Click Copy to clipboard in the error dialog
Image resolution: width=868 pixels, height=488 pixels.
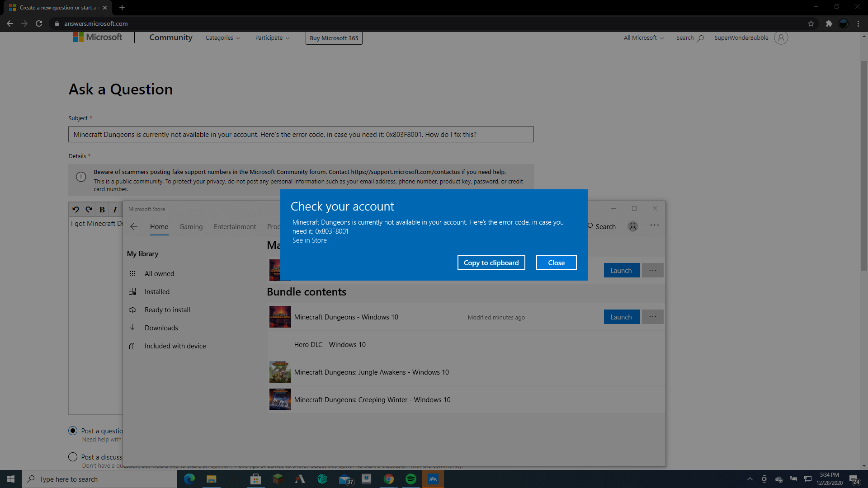point(491,263)
